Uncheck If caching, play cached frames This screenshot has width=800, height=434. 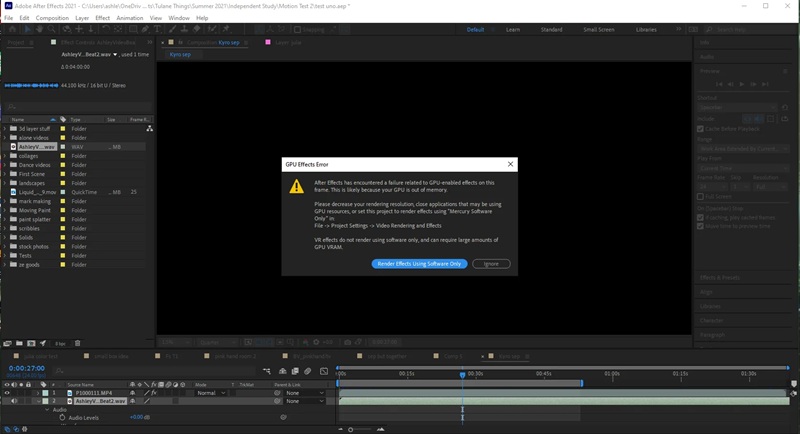pyautogui.click(x=700, y=218)
